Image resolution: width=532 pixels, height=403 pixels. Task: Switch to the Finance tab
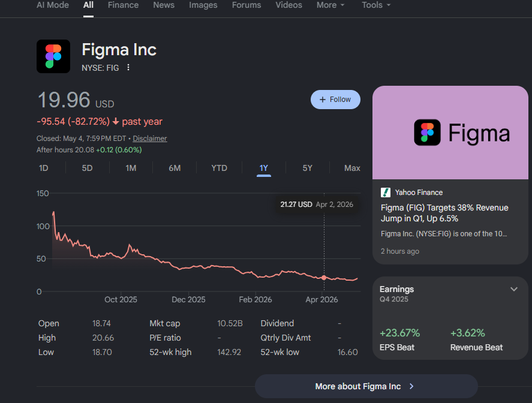click(x=123, y=5)
